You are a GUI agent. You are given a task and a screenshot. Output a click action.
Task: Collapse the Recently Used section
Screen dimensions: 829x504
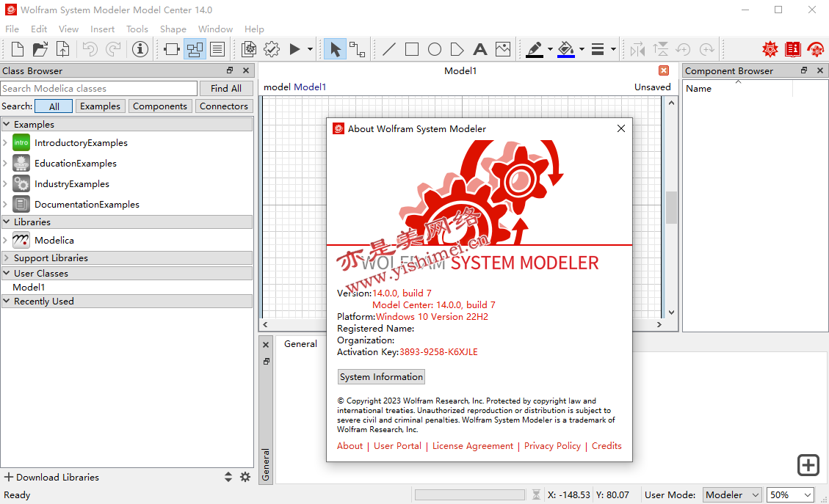(x=7, y=301)
